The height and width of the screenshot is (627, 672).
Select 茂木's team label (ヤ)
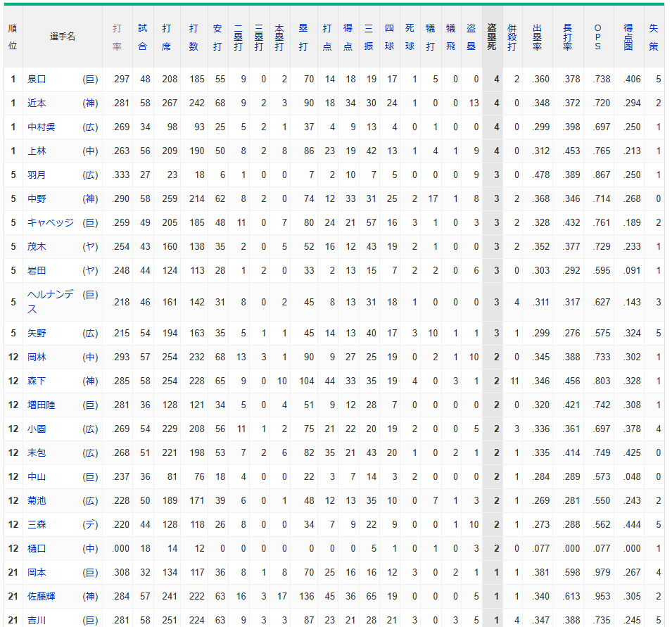pyautogui.click(x=90, y=247)
